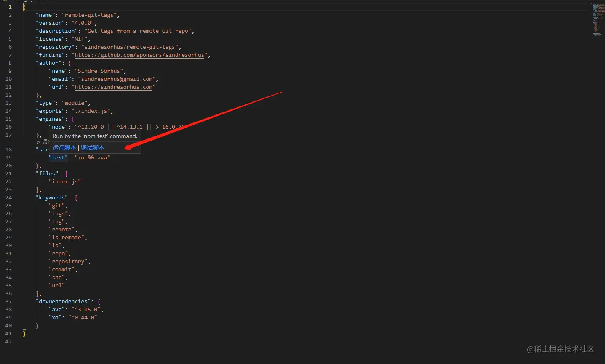Click the "MIT" license value
This screenshot has width=605, height=364.
(80, 39)
